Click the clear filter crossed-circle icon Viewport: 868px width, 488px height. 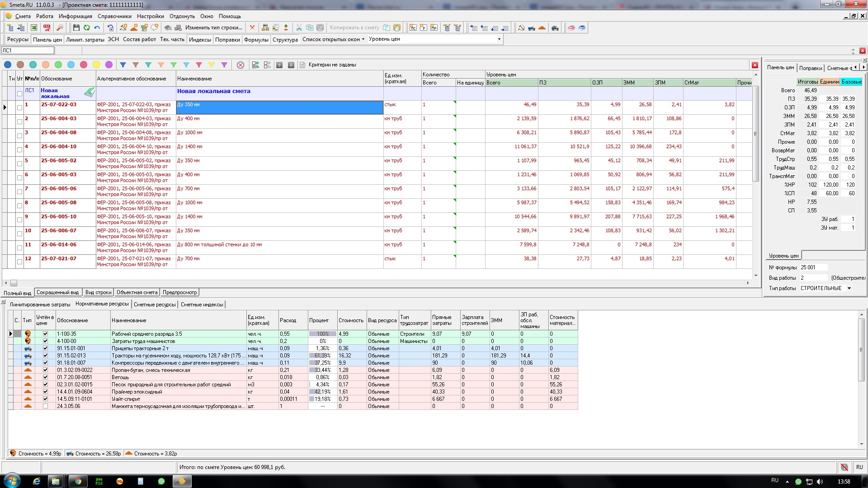click(241, 65)
